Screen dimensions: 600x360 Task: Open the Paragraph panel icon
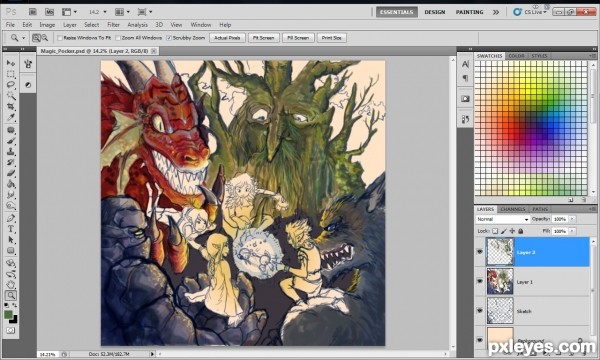465,78
